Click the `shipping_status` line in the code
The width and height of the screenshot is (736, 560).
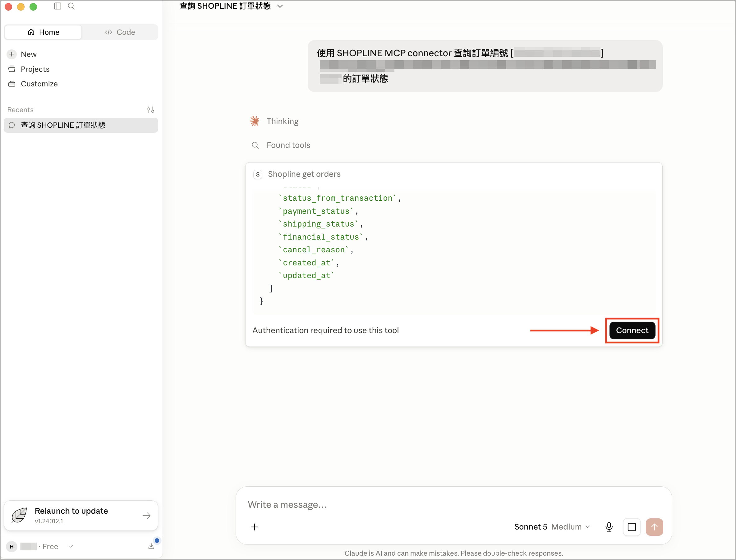(x=321, y=224)
